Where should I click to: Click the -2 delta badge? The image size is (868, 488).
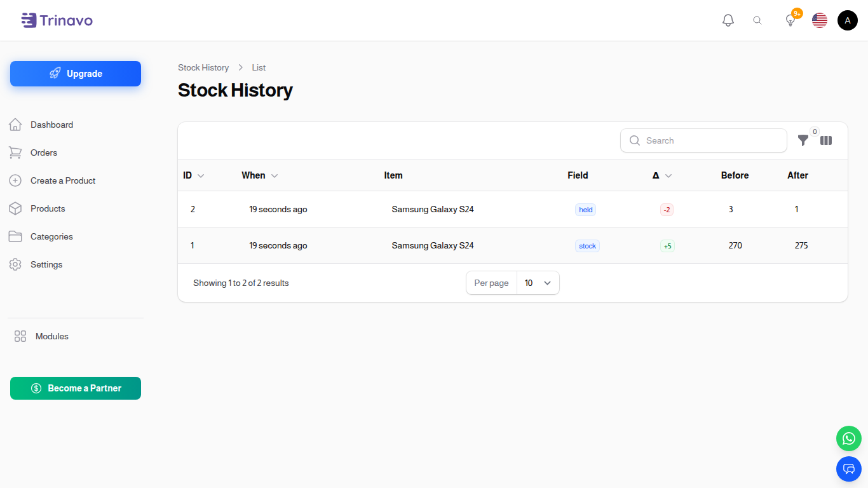(x=667, y=210)
